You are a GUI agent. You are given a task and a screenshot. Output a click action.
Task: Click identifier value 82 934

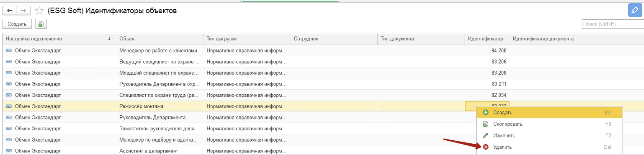(x=499, y=95)
